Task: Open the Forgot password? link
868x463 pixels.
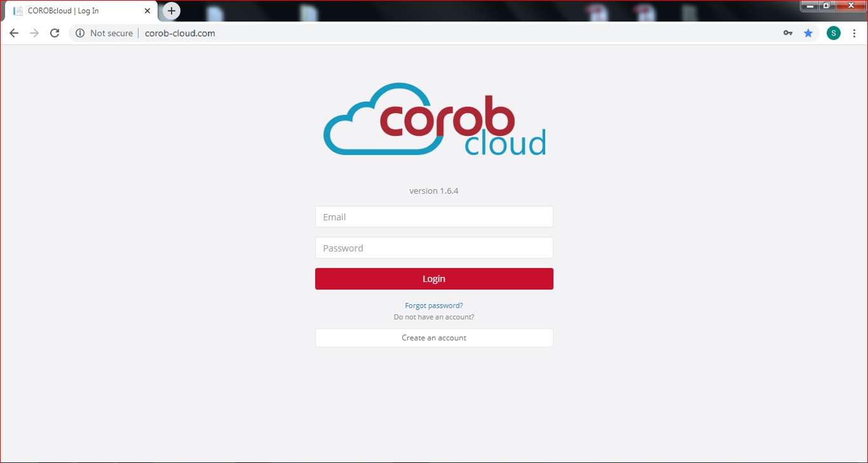Action: pyautogui.click(x=434, y=305)
